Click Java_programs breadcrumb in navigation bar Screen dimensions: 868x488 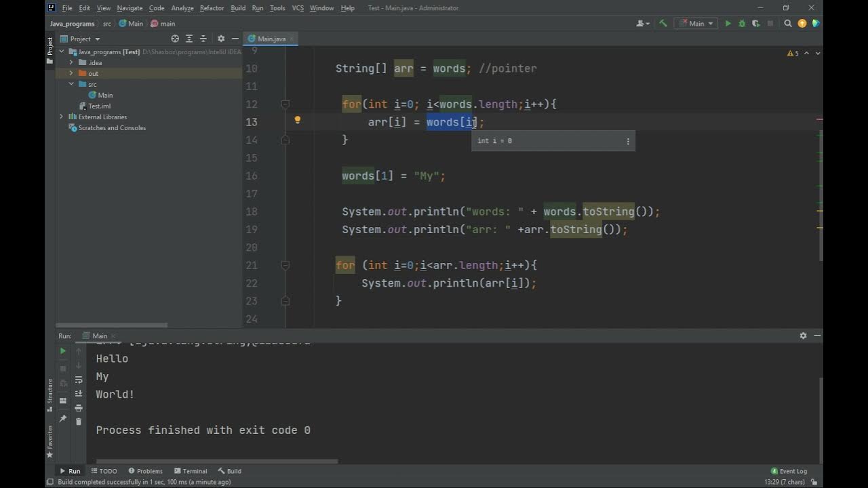coord(72,24)
